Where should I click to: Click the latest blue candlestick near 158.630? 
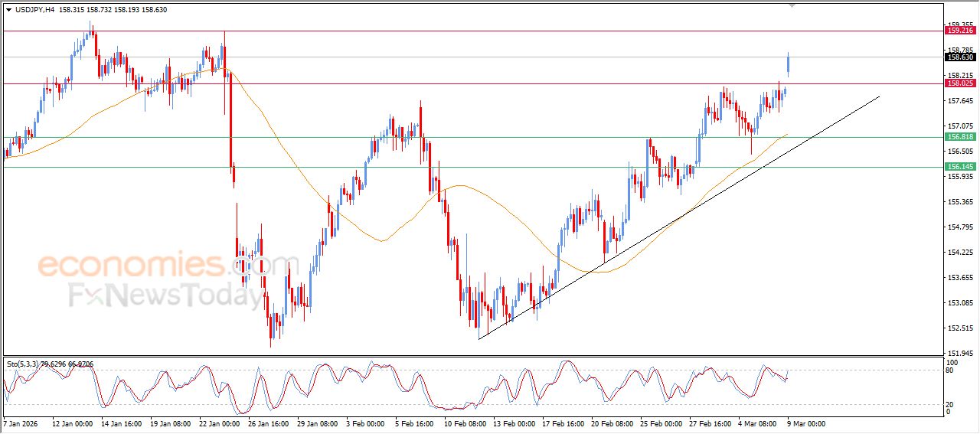[x=789, y=64]
